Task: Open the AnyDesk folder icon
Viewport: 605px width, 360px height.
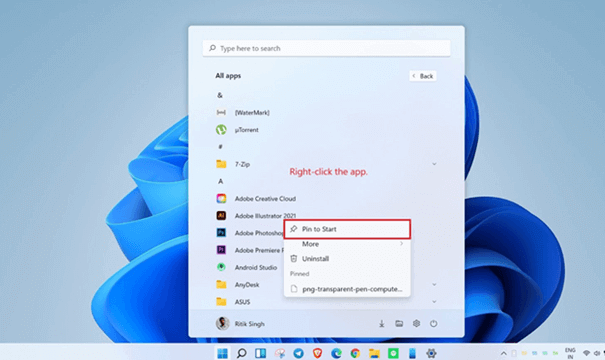Action: point(221,284)
